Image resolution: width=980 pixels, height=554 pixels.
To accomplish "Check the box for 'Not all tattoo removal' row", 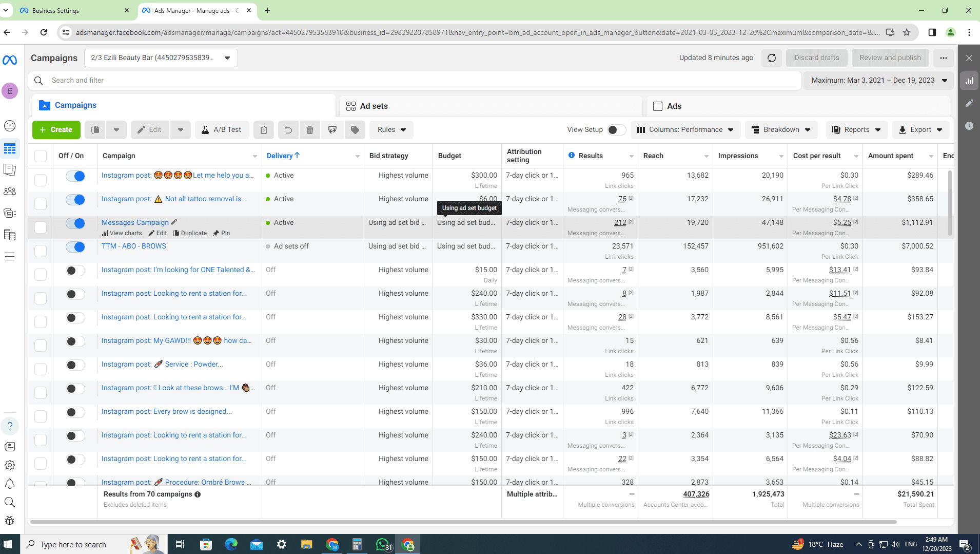I will click(x=41, y=203).
